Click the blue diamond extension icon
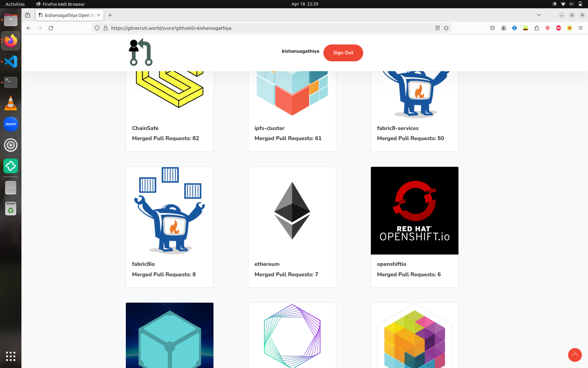588x368 pixels. coord(514,28)
